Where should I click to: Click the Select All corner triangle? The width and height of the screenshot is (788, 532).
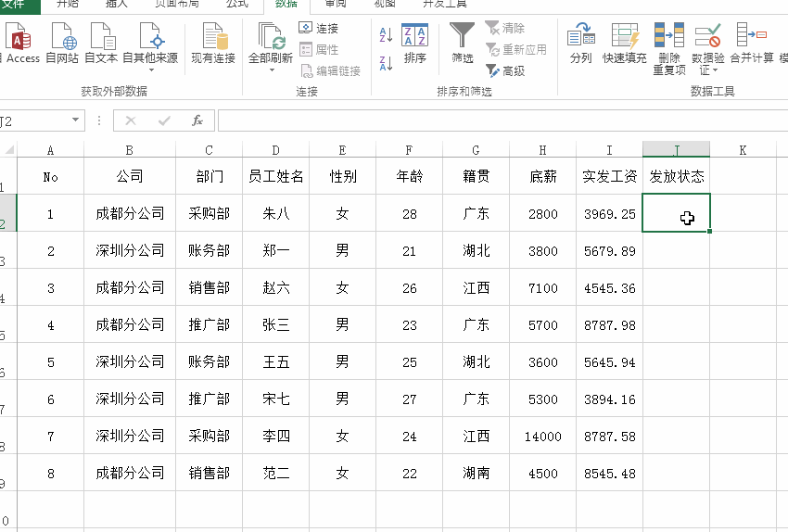(9, 150)
